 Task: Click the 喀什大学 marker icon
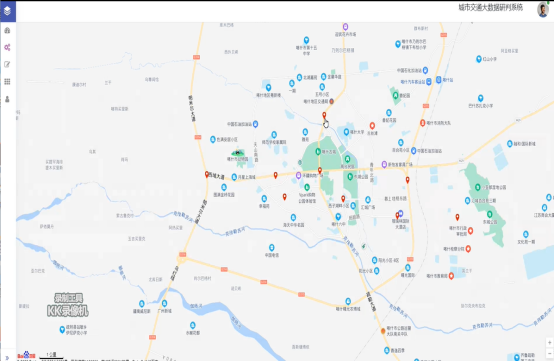[x=346, y=132]
